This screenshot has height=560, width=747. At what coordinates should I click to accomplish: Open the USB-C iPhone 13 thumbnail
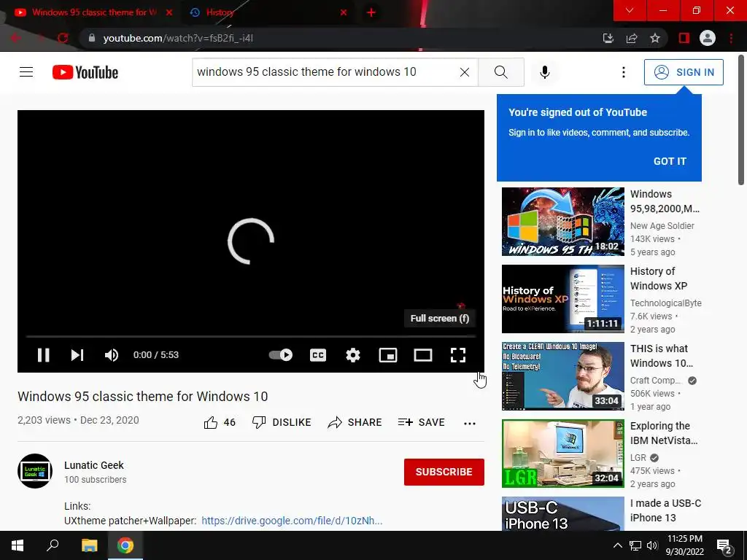562,513
